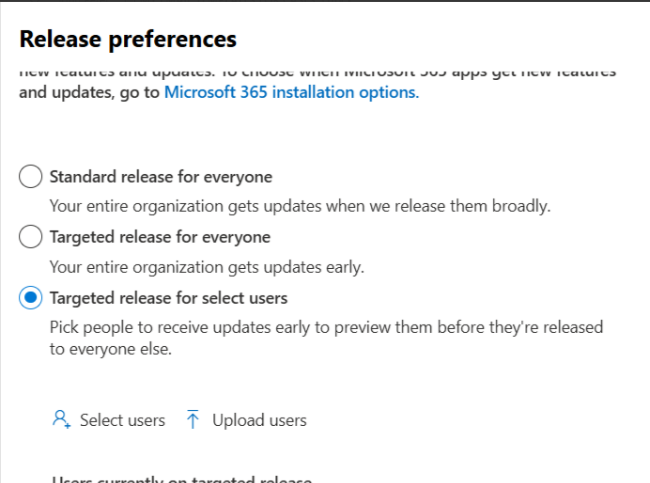Click the 'to everyone else.' text line
The height and width of the screenshot is (483, 650).
click(x=109, y=349)
